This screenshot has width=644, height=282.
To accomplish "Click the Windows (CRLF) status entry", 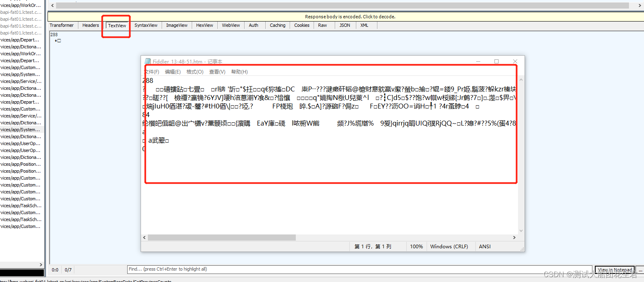I will click(449, 247).
